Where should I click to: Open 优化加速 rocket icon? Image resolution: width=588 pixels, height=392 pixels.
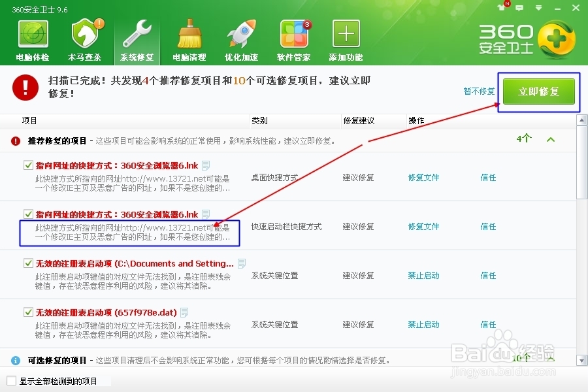(241, 41)
